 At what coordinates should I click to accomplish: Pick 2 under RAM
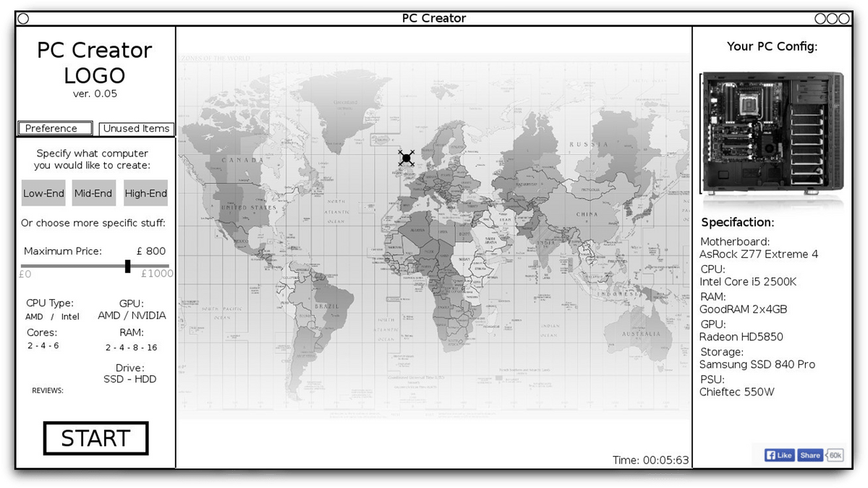(108, 348)
